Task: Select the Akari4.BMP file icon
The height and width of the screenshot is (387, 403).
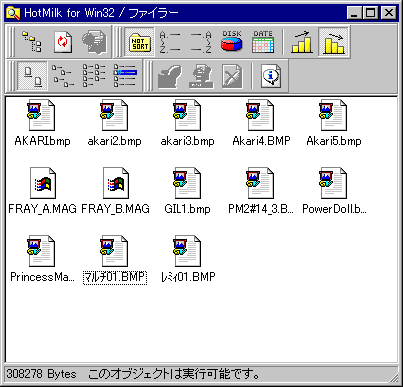Action: [261, 115]
